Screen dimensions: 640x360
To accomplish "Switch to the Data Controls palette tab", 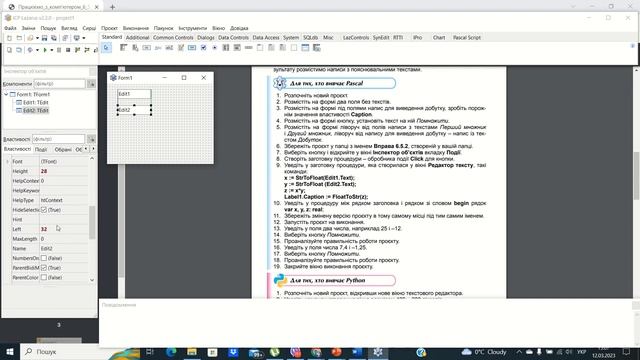I will (233, 38).
